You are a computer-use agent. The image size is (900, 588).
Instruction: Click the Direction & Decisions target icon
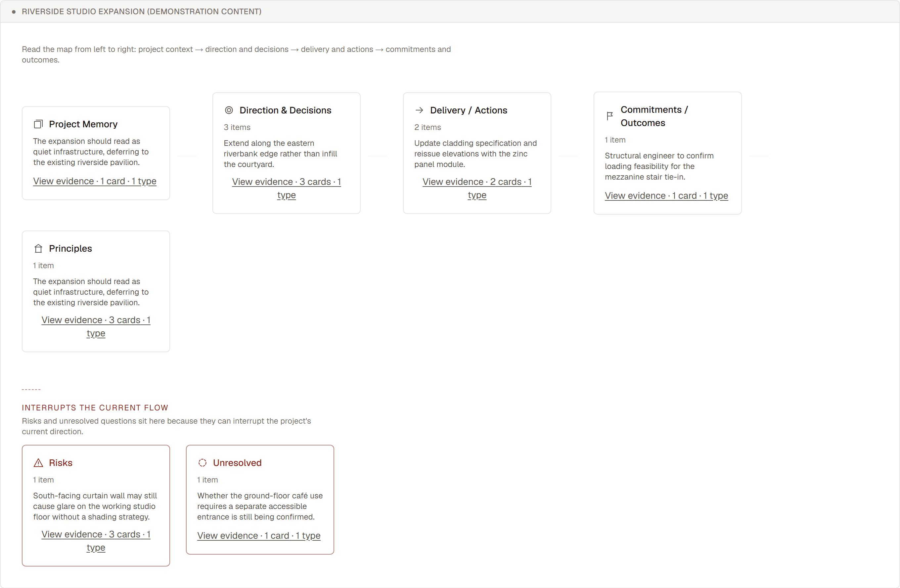(x=229, y=110)
